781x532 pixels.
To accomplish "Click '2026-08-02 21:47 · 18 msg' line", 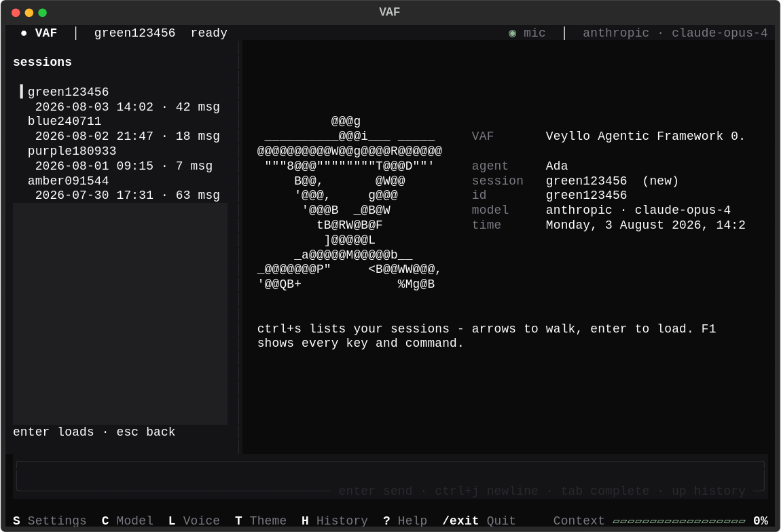I will point(128,136).
